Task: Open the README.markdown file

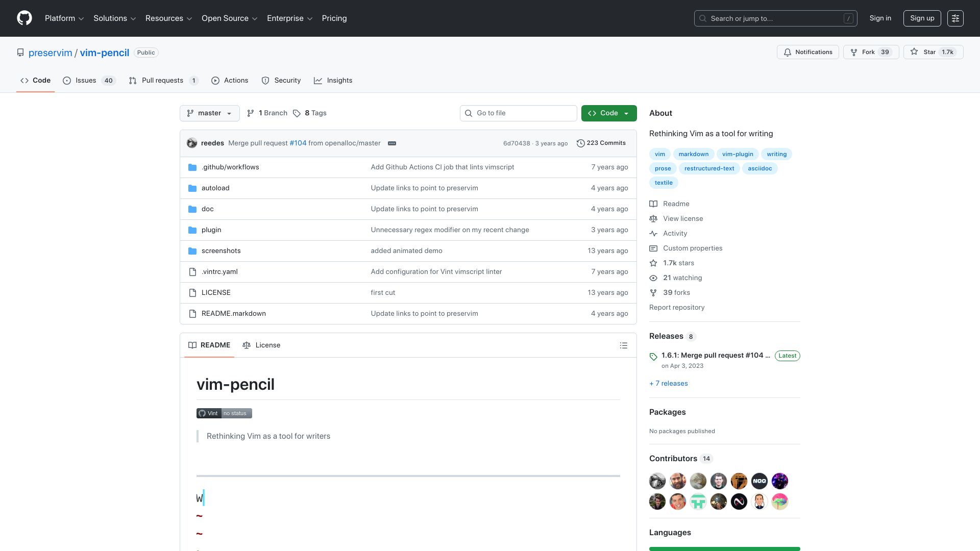Action: coord(233,314)
